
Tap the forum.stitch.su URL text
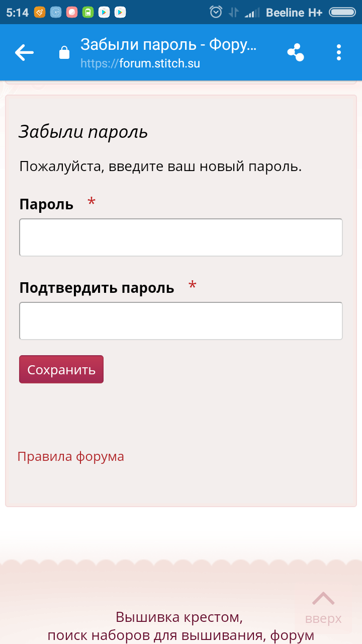(x=140, y=64)
